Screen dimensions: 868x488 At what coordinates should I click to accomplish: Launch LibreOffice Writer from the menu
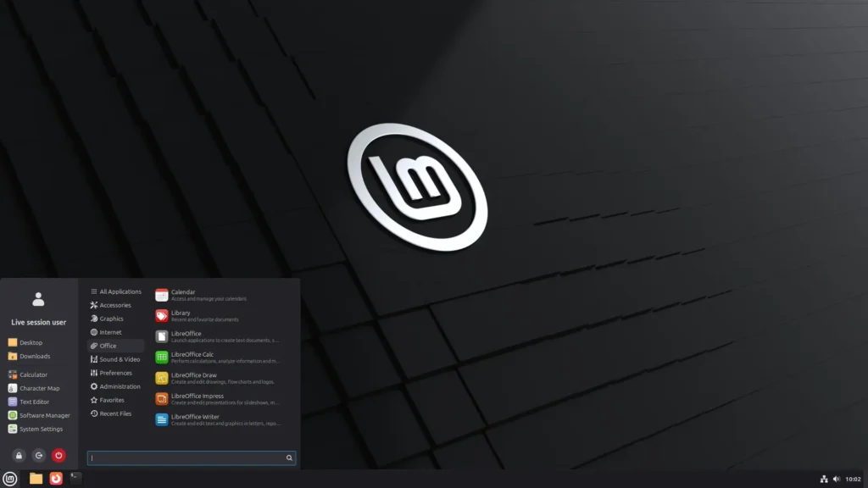[x=195, y=417]
